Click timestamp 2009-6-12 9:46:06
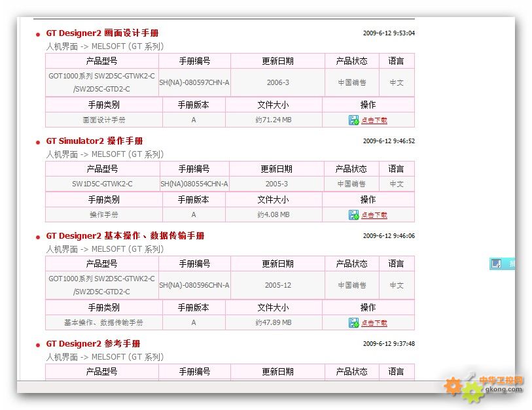 [389, 236]
